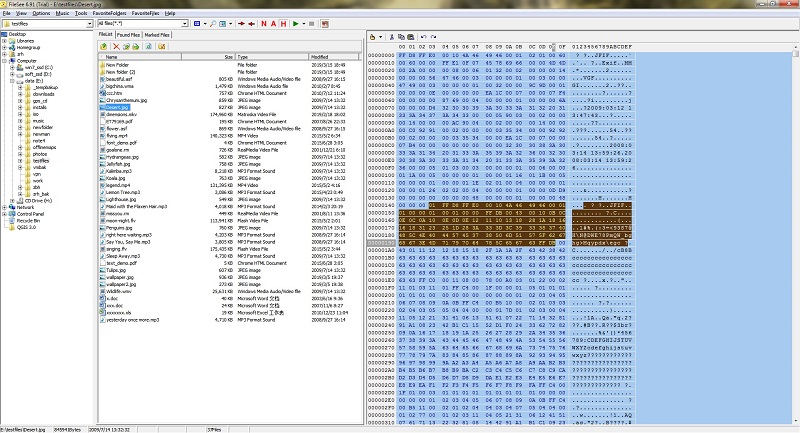The image size is (800, 433).
Task: Select the Koala.jpg file
Action: (x=115, y=179)
